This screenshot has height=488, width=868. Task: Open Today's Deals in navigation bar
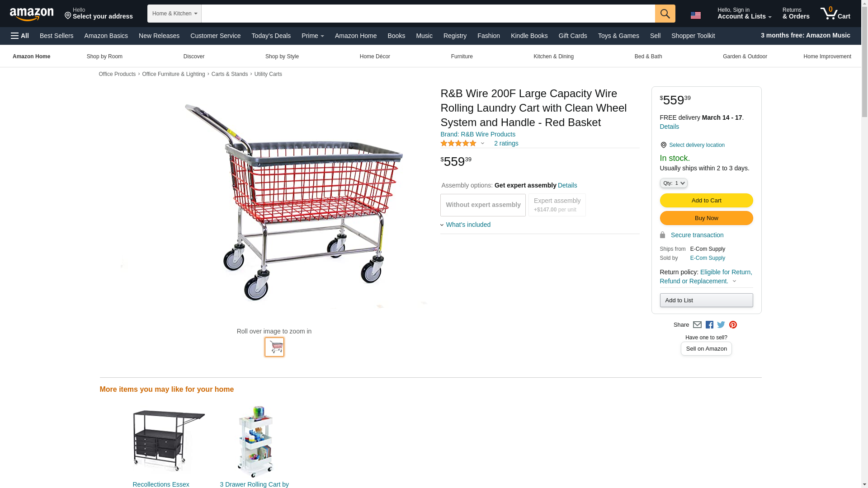coord(271,36)
